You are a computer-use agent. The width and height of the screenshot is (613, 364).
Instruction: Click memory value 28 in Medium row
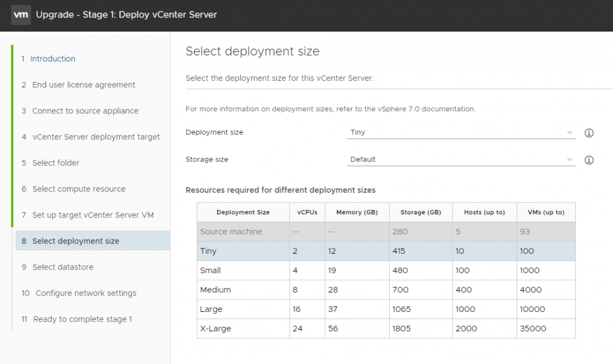coord(333,290)
